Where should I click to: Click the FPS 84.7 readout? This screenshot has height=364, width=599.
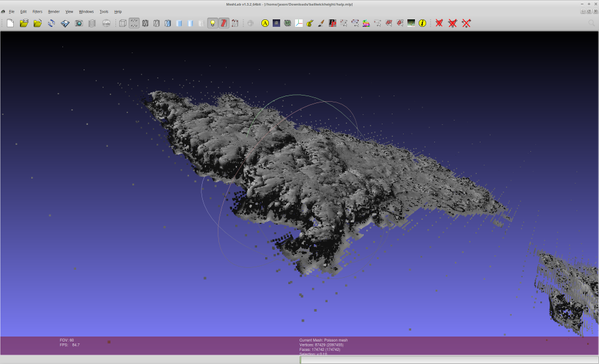(70, 345)
